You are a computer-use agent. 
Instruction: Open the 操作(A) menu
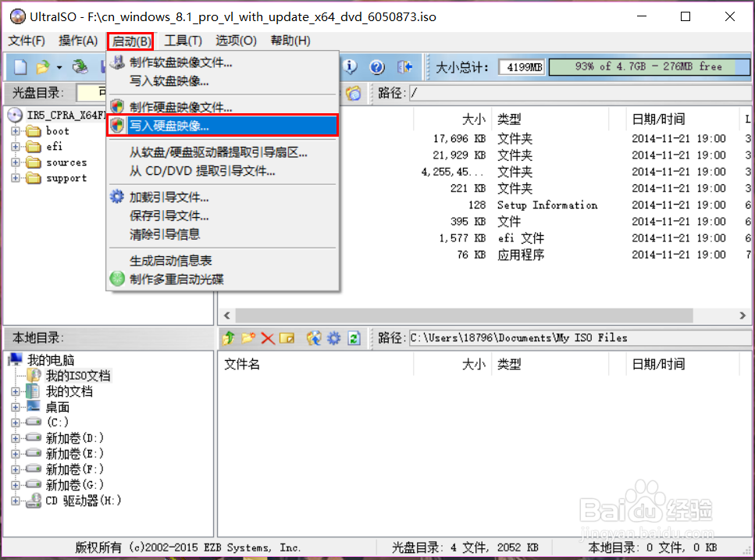[78, 41]
